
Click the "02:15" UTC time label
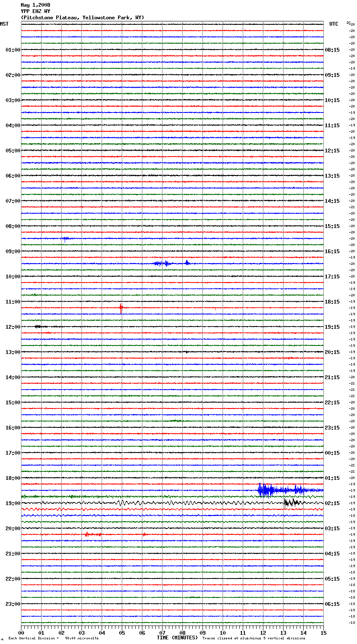click(x=332, y=503)
